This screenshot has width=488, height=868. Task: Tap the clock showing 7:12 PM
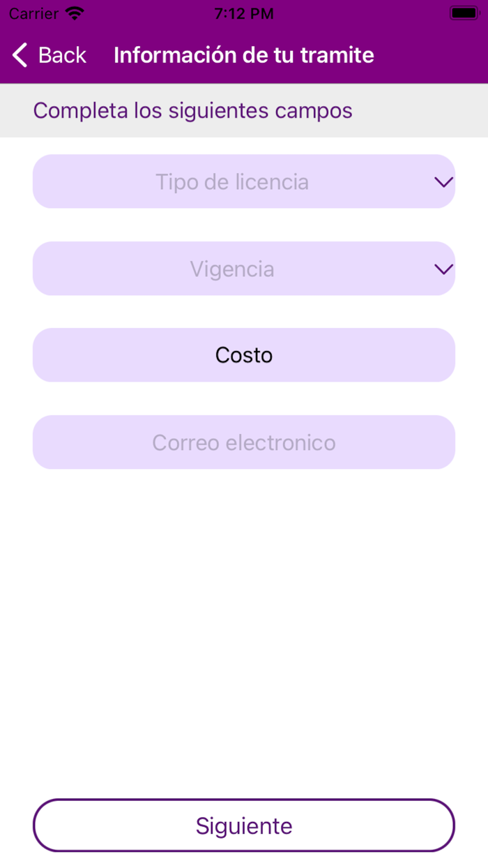(x=243, y=12)
